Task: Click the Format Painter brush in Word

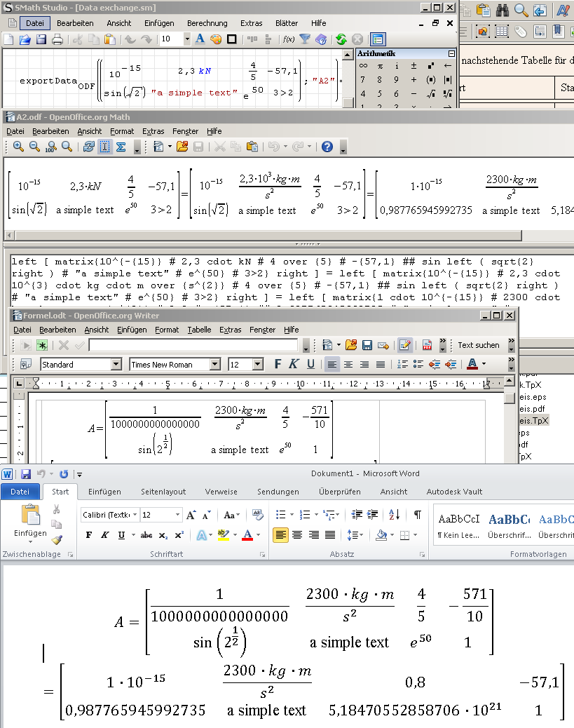Action: (x=57, y=540)
